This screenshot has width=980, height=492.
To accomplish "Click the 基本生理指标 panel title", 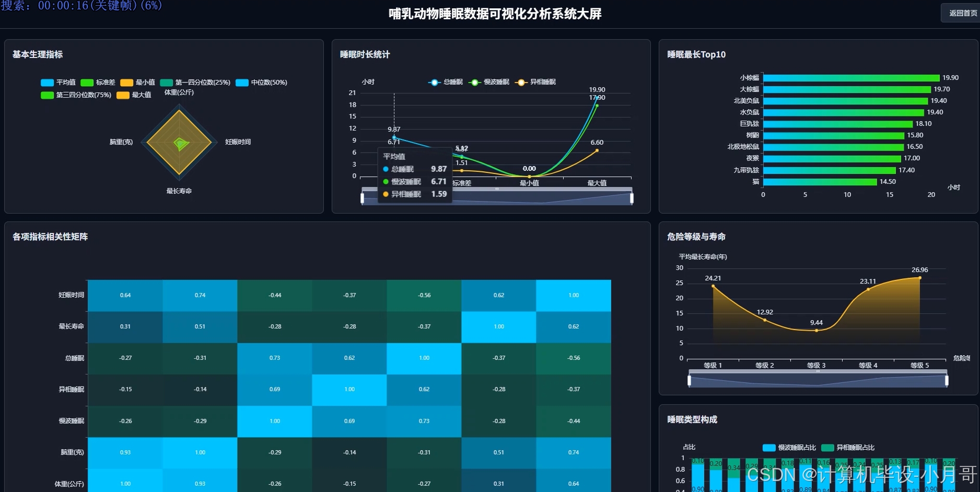I will click(38, 54).
